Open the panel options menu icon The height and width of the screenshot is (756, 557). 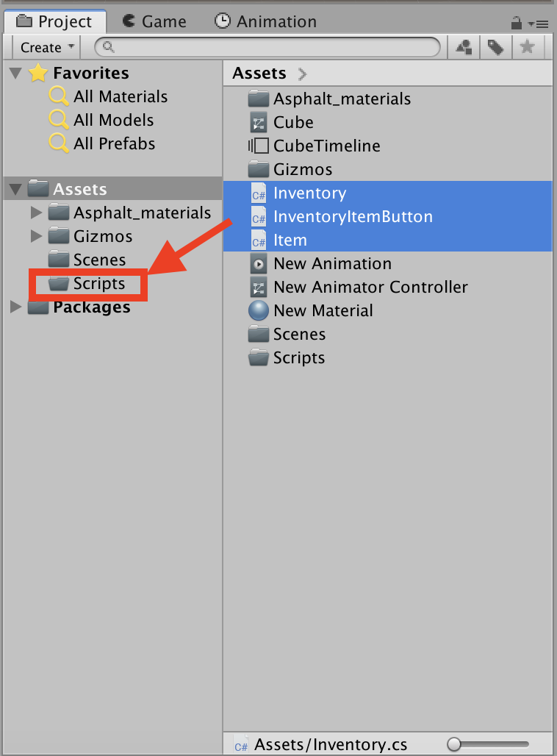tap(539, 24)
